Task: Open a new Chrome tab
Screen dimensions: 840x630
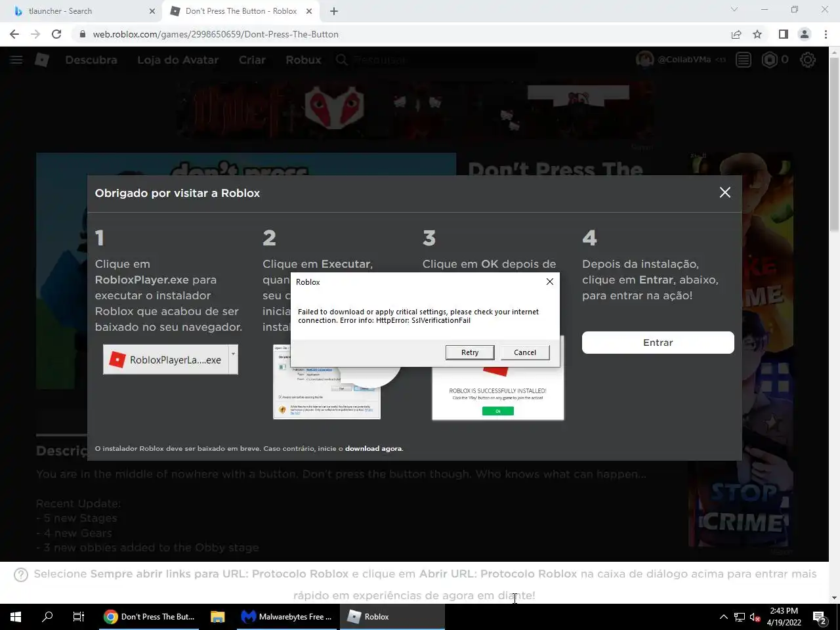Action: click(x=334, y=11)
